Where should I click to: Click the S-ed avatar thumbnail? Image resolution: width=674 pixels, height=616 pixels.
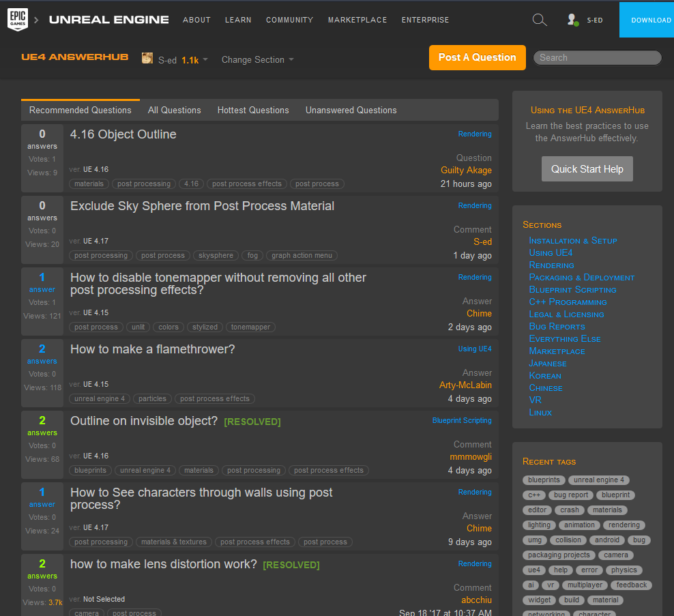click(147, 57)
